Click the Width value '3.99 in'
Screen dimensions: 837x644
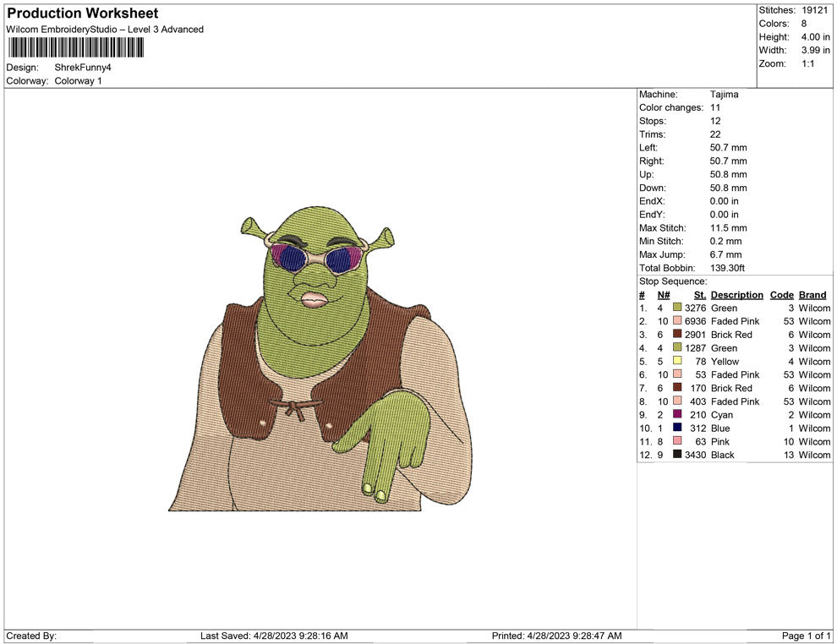(815, 50)
